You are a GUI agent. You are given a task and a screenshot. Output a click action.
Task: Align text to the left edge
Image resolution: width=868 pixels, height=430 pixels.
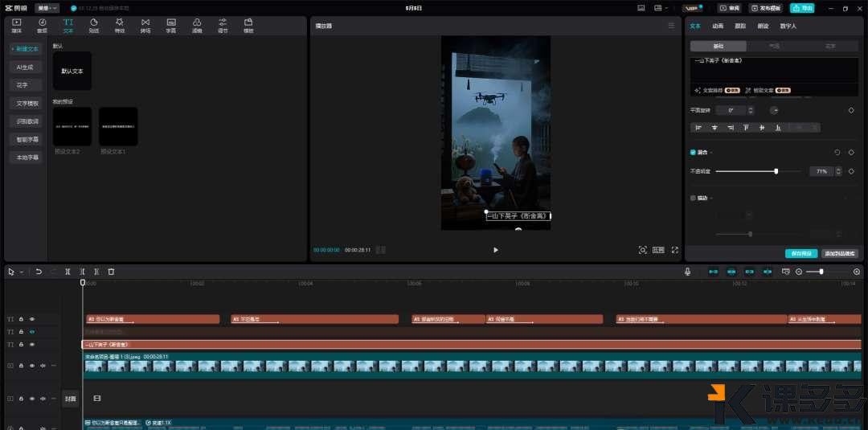[698, 128]
